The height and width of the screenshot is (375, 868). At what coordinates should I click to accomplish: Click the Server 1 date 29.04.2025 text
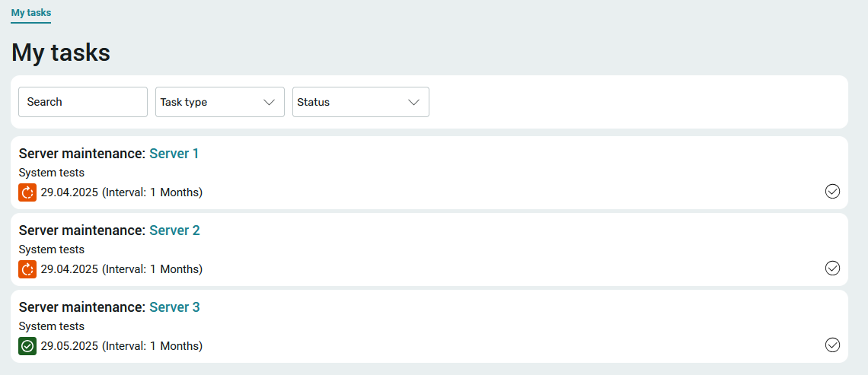(69, 193)
